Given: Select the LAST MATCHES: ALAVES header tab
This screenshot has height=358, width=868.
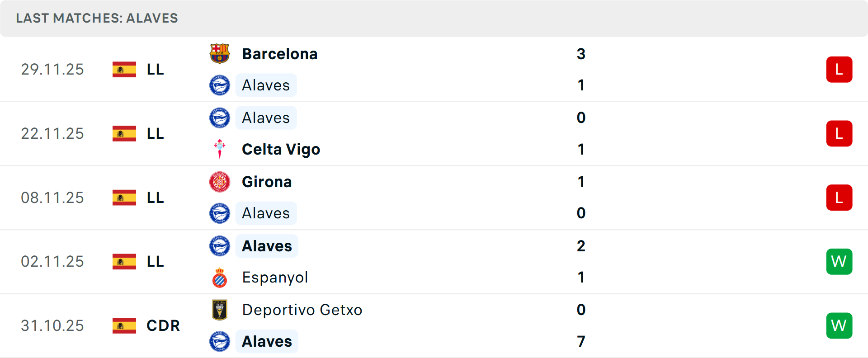Looking at the screenshot, I should click(x=97, y=18).
